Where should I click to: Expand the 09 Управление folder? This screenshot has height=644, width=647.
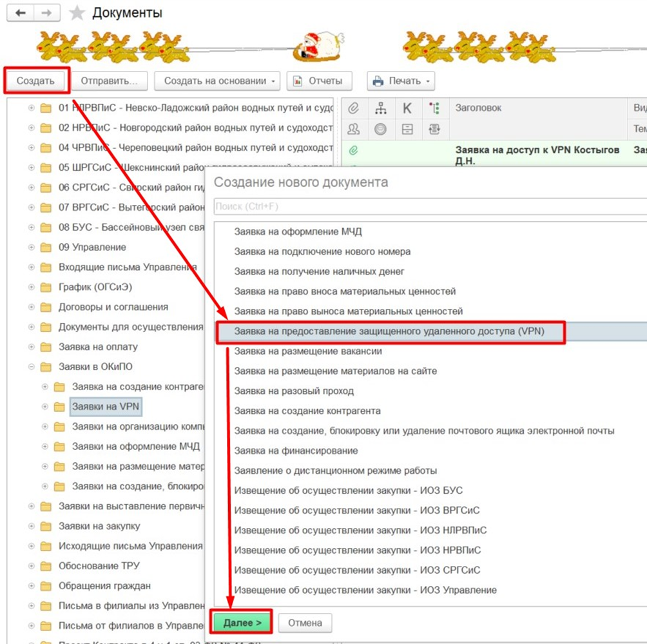point(32,248)
